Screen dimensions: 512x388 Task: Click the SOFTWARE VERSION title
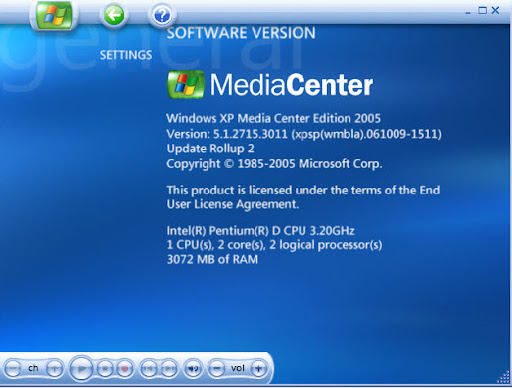pyautogui.click(x=241, y=33)
